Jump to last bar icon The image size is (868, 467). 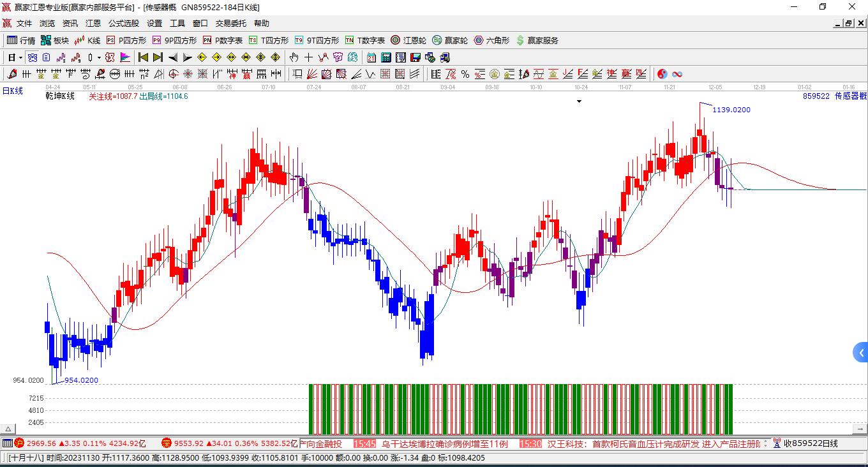click(x=158, y=57)
